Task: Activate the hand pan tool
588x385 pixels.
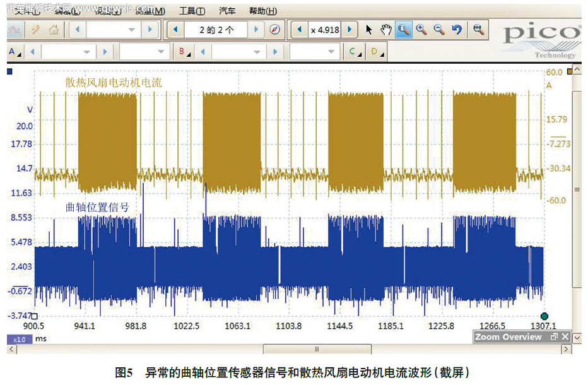Action: pos(385,30)
